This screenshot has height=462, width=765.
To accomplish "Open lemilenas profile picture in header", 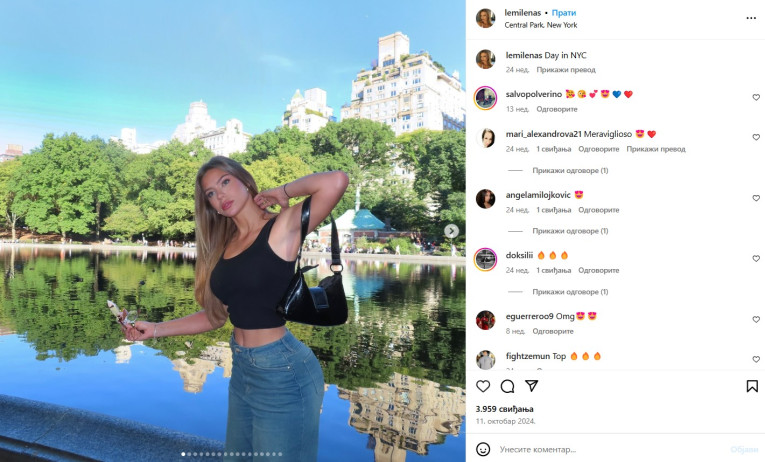I will point(485,18).
